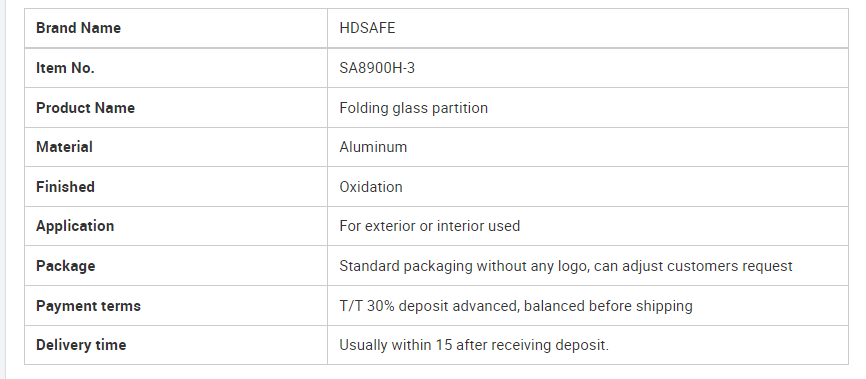The width and height of the screenshot is (866, 379).
Task: Click the Material label cell
Action: pos(176,147)
